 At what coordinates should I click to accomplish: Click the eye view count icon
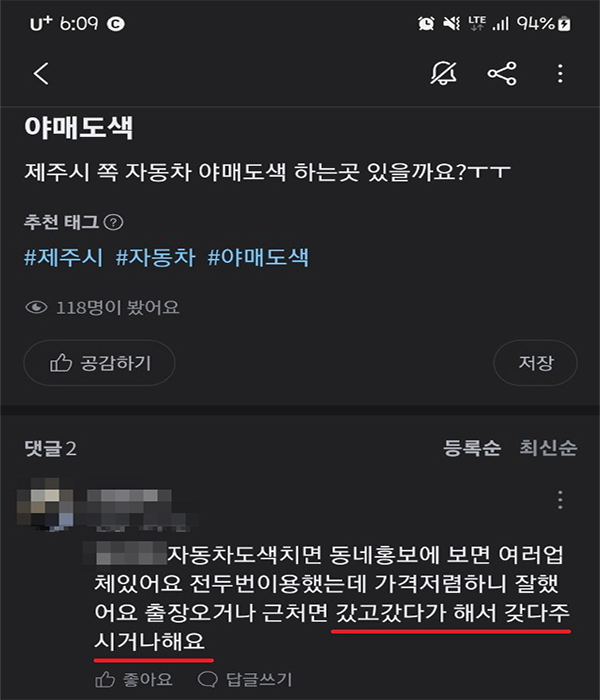pyautogui.click(x=36, y=307)
